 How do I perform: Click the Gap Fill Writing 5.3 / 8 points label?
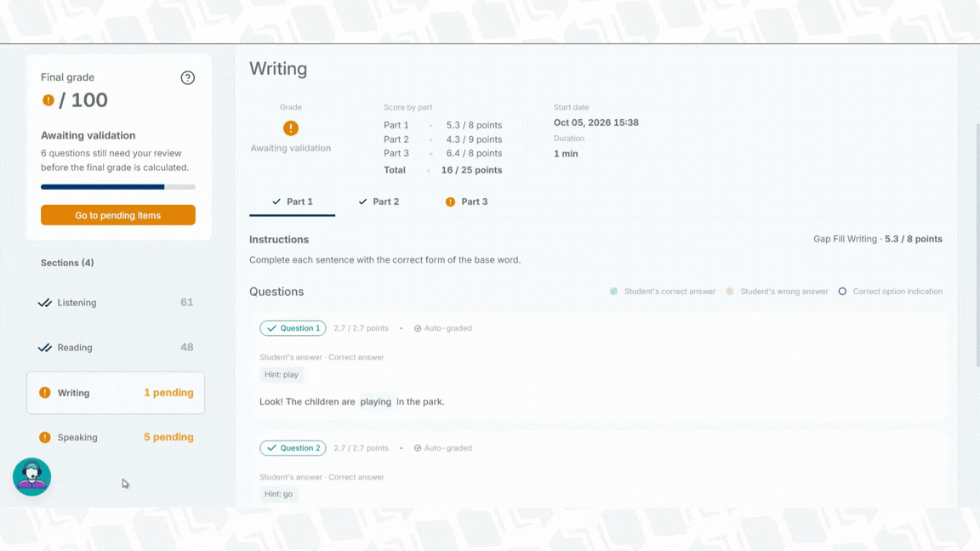click(878, 239)
